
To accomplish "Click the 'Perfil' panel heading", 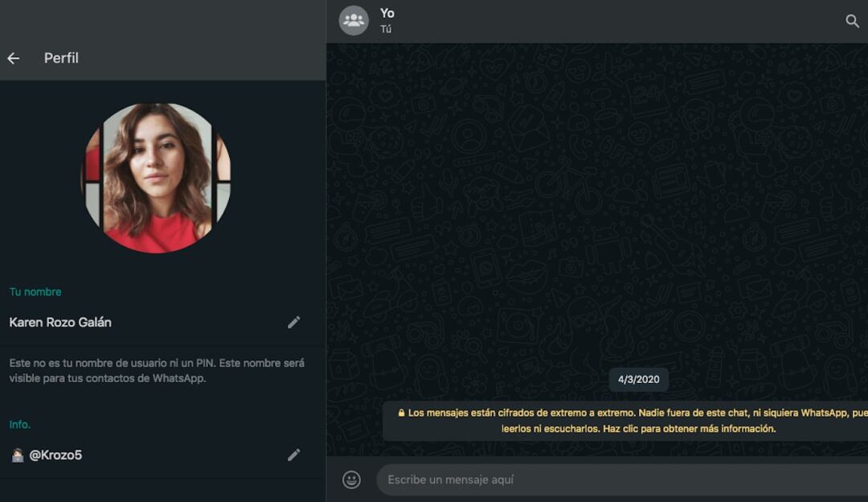I will [x=61, y=58].
